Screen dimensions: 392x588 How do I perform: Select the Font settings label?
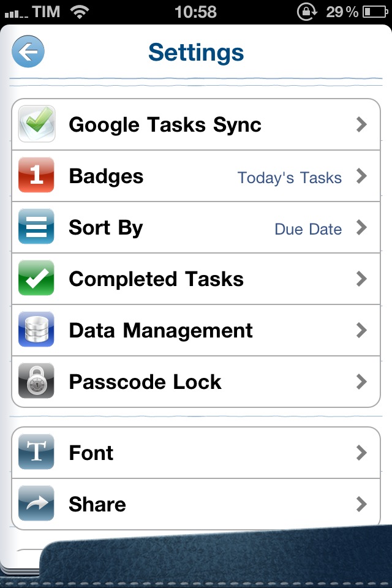(x=91, y=453)
